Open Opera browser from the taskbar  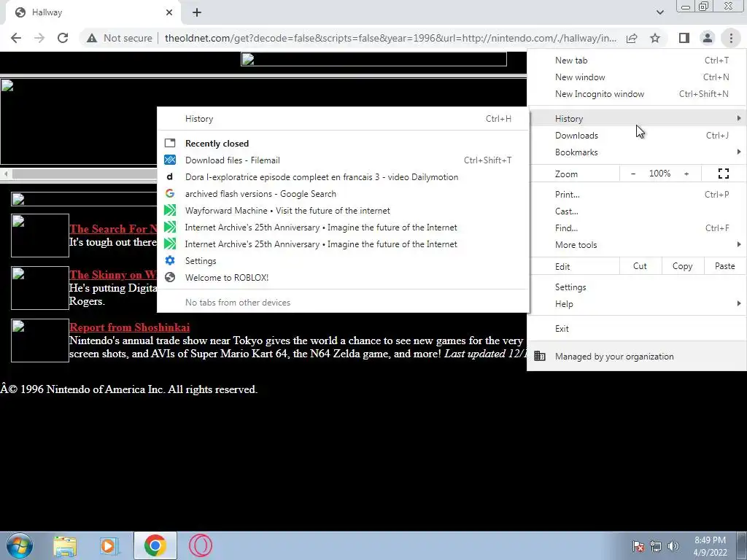tap(201, 545)
